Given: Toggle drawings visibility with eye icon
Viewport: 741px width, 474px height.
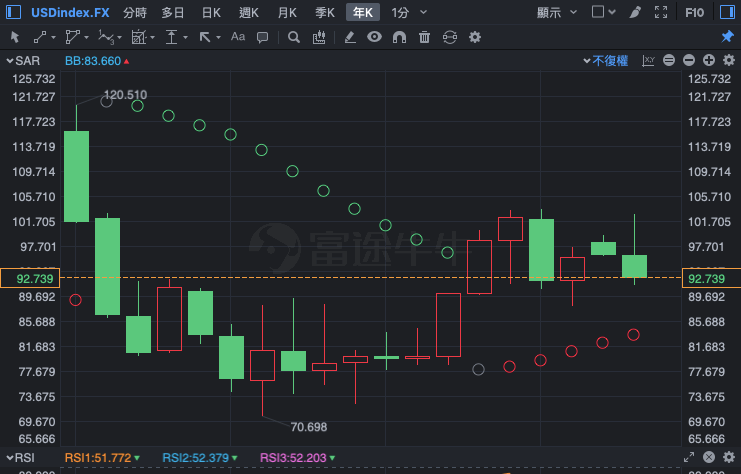Looking at the screenshot, I should coord(374,37).
